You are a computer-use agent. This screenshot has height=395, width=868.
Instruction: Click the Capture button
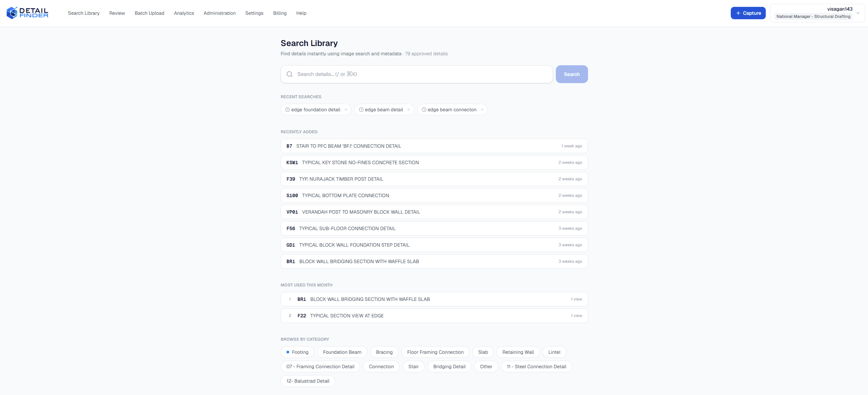coord(748,13)
